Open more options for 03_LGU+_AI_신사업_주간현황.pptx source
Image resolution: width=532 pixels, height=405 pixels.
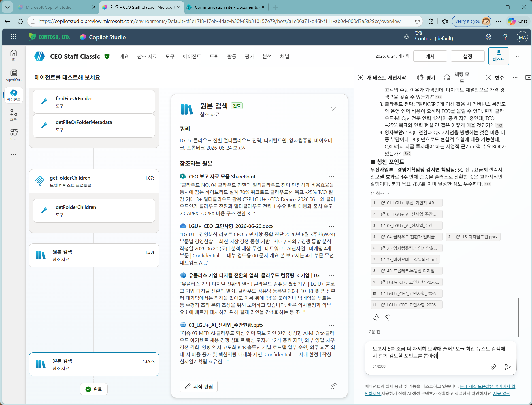point(331,325)
